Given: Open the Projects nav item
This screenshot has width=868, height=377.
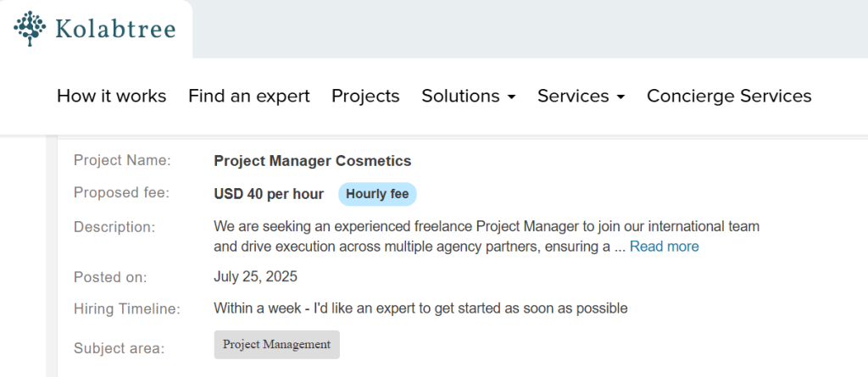Looking at the screenshot, I should [x=365, y=96].
